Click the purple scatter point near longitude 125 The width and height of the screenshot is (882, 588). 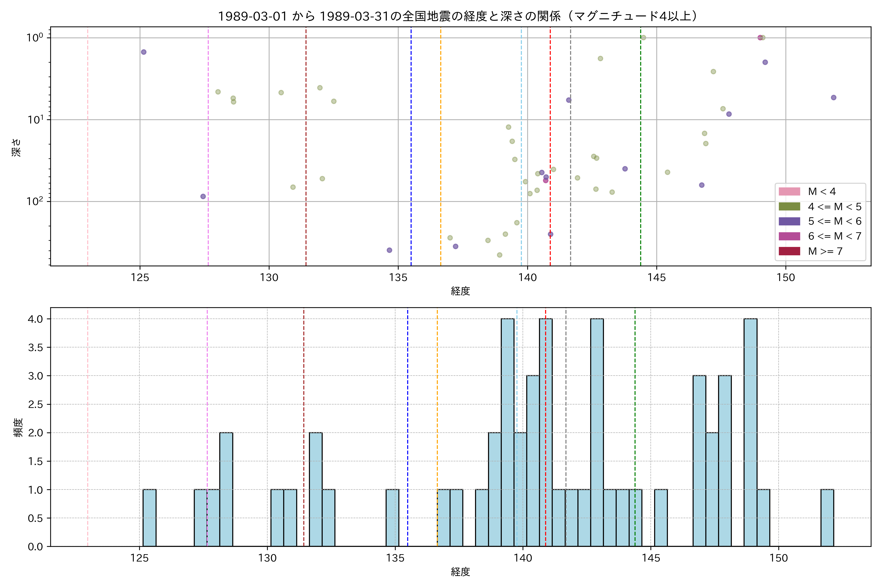[x=144, y=52]
